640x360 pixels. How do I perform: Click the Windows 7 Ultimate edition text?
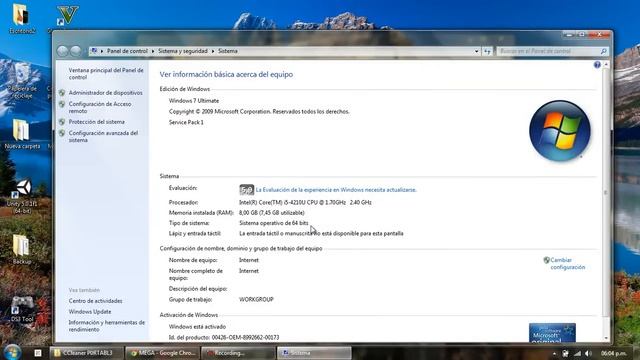194,100
